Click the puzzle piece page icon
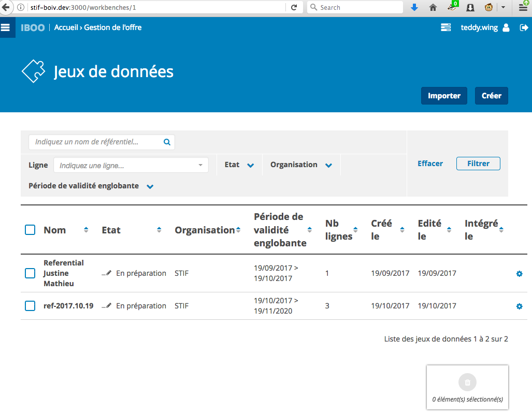Screen dimensions: 532x414 pyautogui.click(x=33, y=71)
